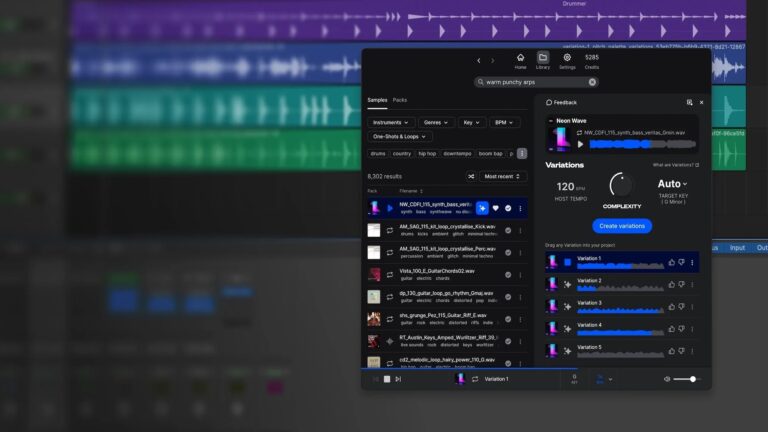Stop playback of Variation 1
Screen dimensions: 768x432
pos(567,262)
